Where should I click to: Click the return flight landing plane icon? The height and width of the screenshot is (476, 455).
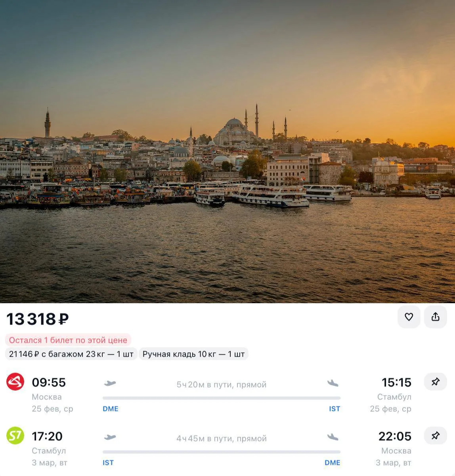coord(333,437)
